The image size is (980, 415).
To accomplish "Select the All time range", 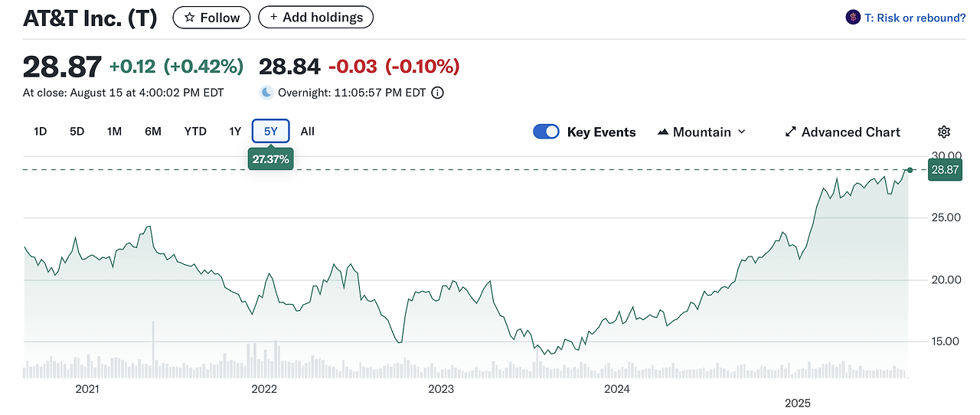I will tap(307, 131).
